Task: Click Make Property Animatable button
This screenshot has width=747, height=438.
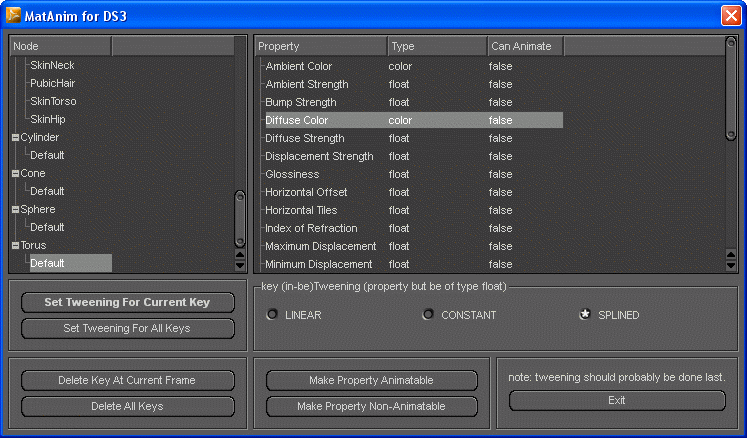Action: pyautogui.click(x=372, y=380)
